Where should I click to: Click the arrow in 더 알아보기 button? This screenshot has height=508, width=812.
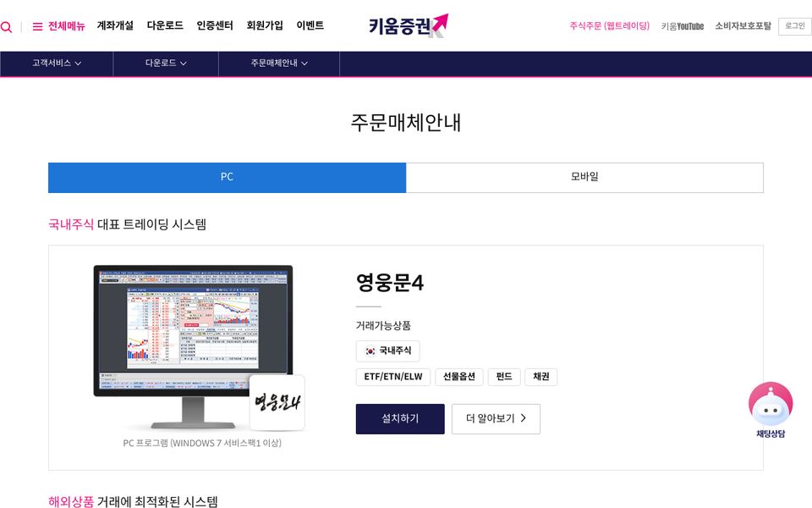pos(523,417)
